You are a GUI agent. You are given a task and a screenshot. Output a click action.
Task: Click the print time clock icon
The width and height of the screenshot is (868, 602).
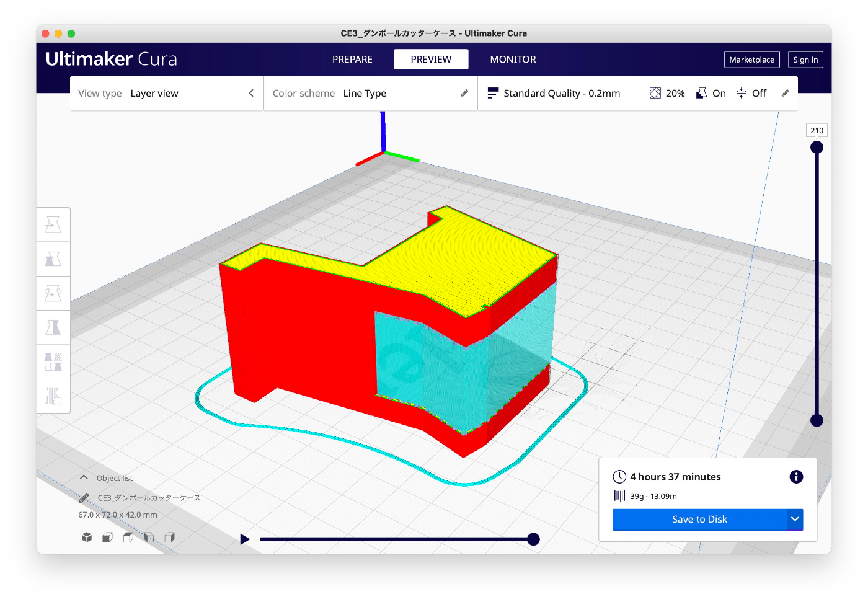tap(619, 477)
